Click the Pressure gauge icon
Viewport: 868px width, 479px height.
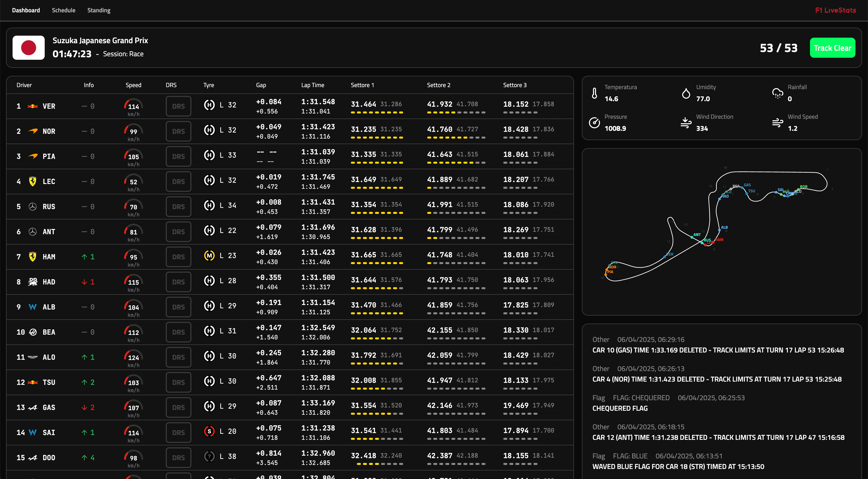594,123
